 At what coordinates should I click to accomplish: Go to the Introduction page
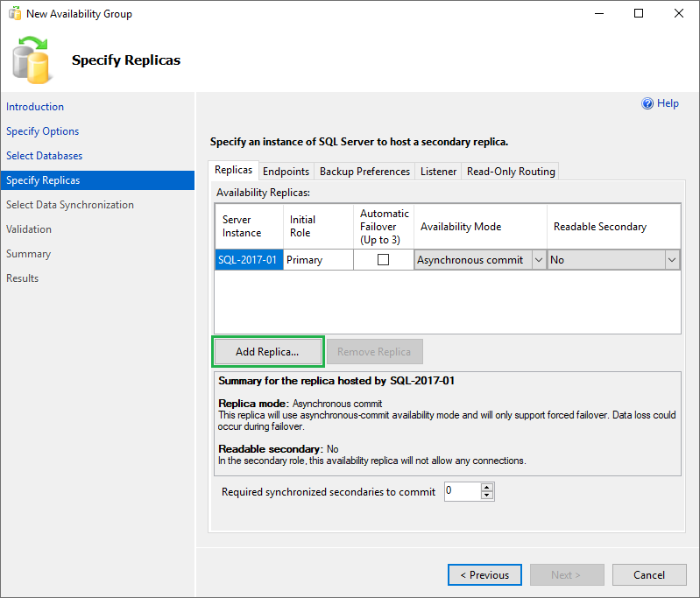35,107
